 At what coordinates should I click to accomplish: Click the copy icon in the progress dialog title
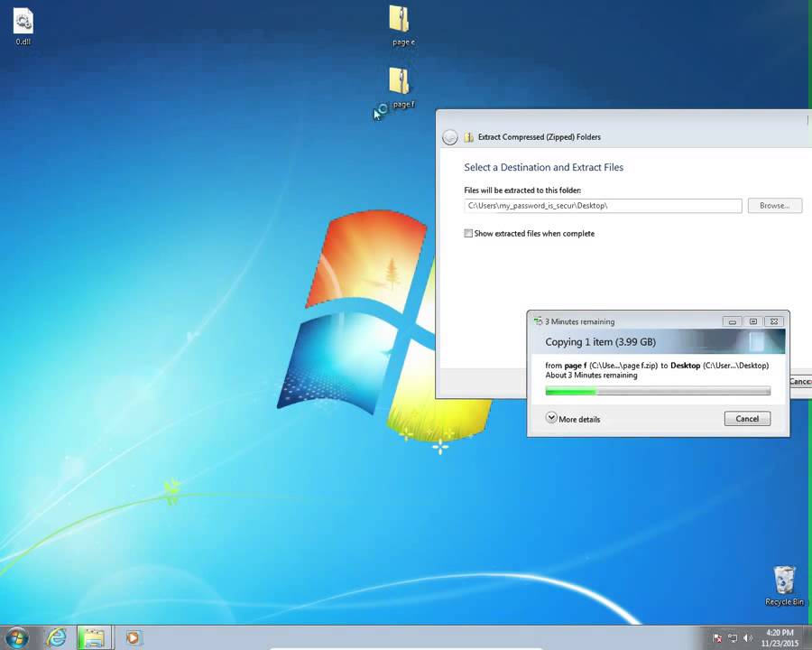pyautogui.click(x=538, y=321)
